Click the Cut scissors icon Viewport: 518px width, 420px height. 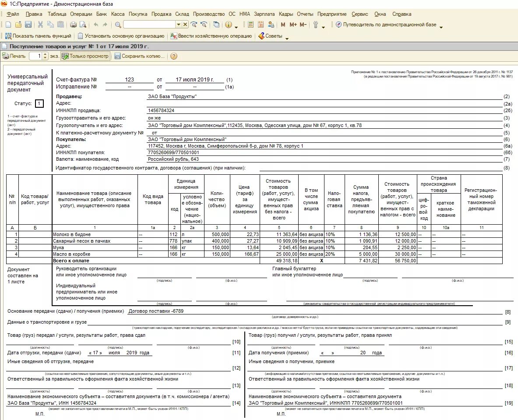pos(40,25)
